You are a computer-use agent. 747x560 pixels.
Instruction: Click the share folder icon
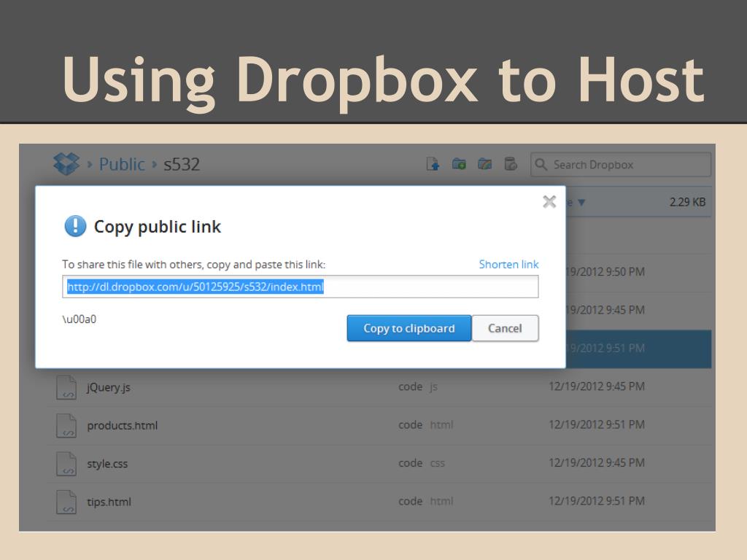point(484,164)
